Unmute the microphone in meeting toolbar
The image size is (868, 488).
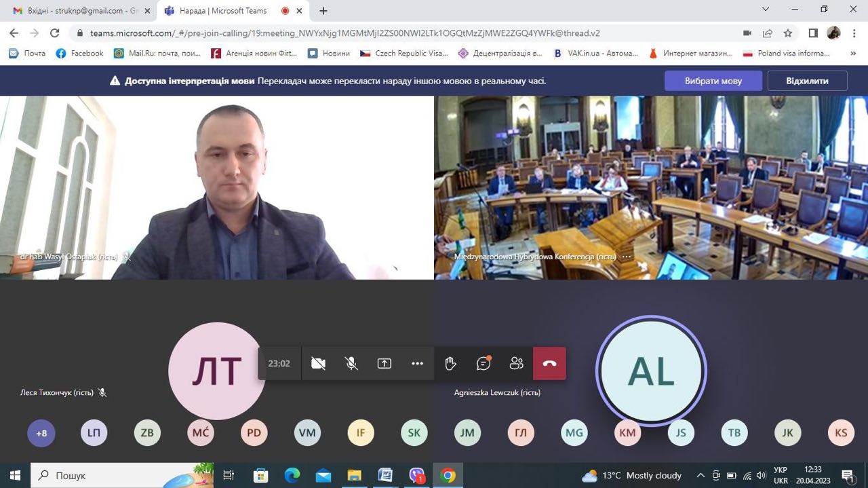click(351, 364)
